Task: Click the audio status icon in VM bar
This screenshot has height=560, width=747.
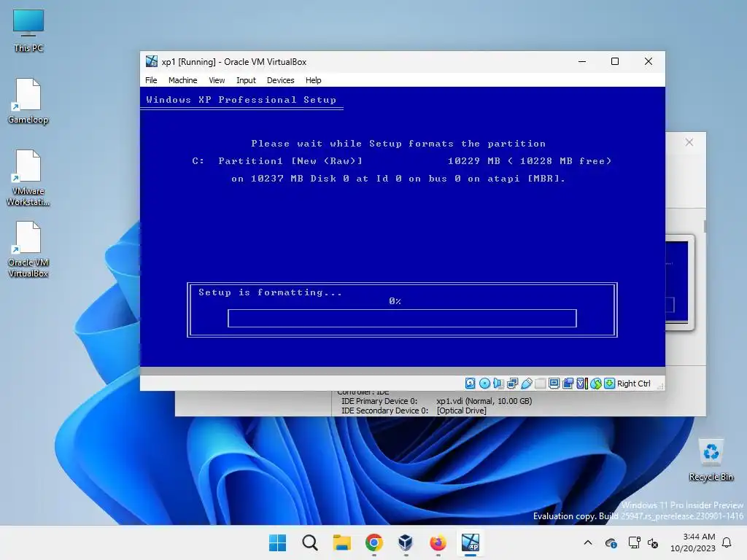Action: pos(498,384)
